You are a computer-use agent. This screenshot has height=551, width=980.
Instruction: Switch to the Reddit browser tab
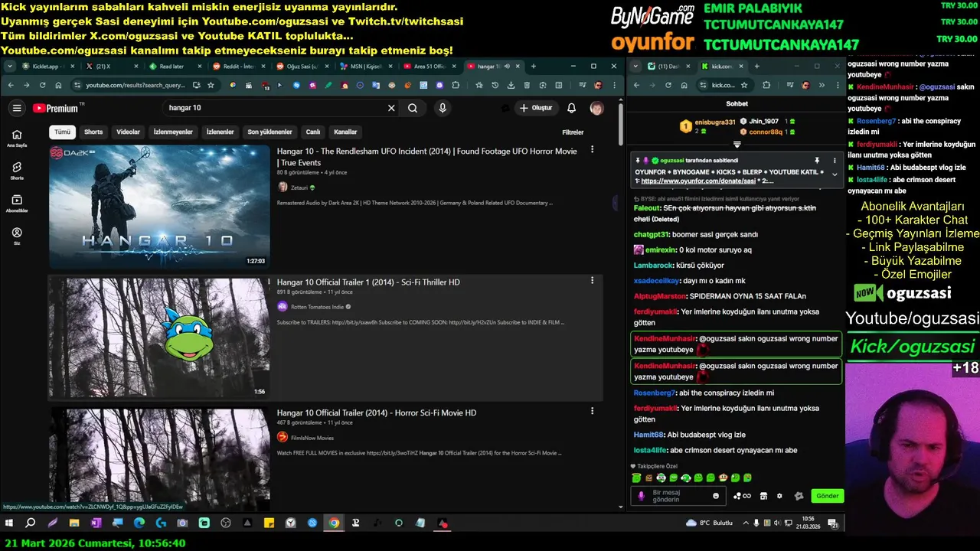(241, 67)
